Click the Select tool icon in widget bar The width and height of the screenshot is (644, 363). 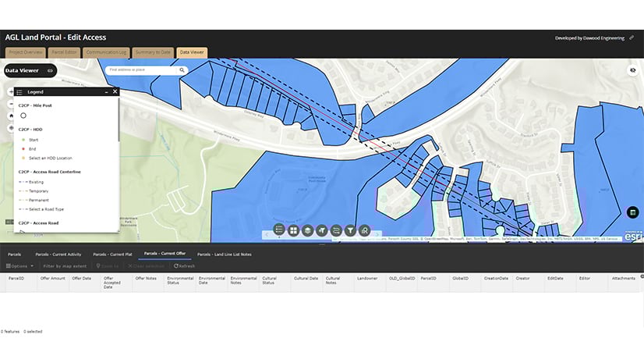click(322, 230)
